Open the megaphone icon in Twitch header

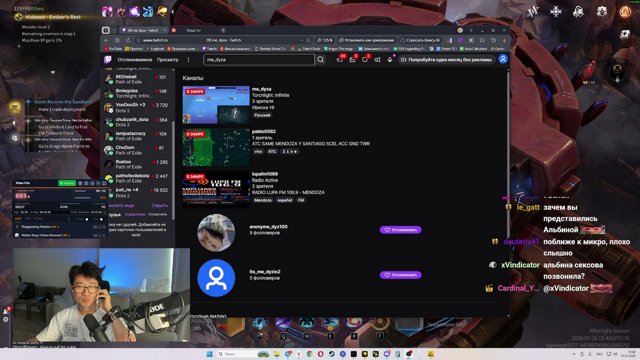378,60
